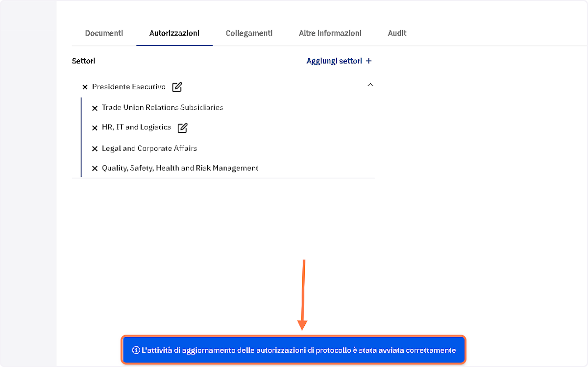Remove HR, IT and Logistics with X
Screen dimensions: 588x367
coord(95,128)
